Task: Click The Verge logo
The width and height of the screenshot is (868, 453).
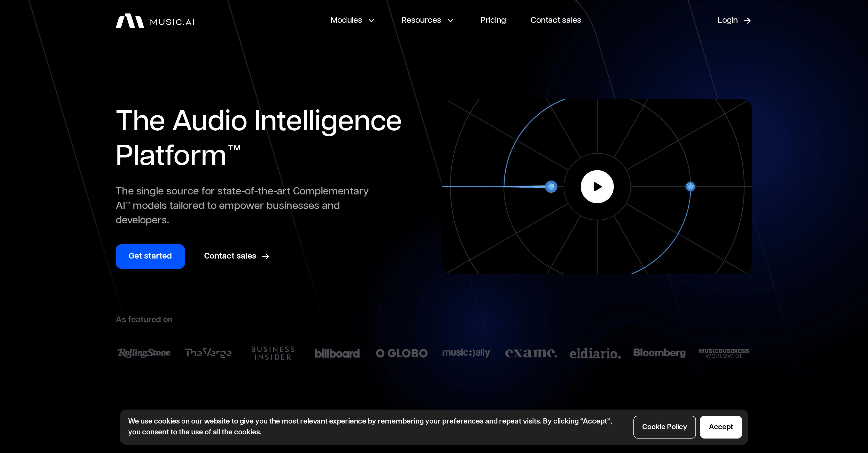Action: (208, 353)
